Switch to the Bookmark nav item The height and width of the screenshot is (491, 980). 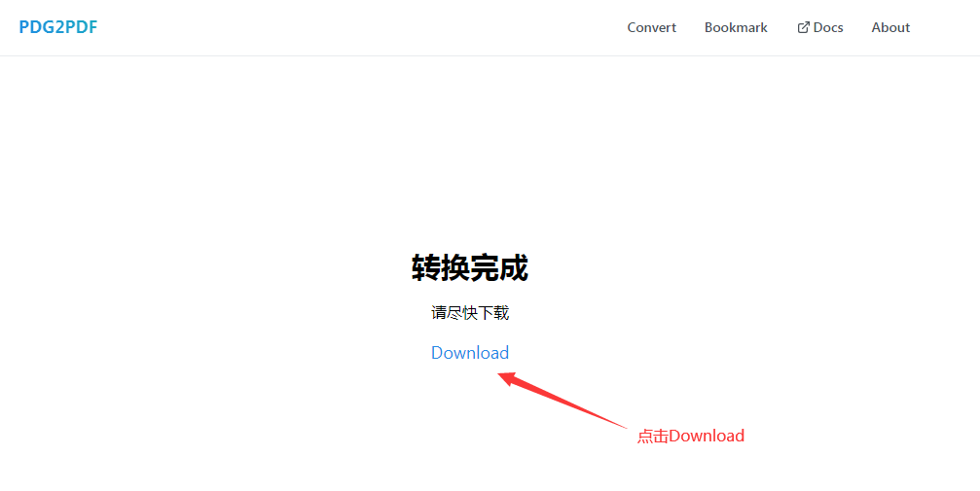click(736, 27)
